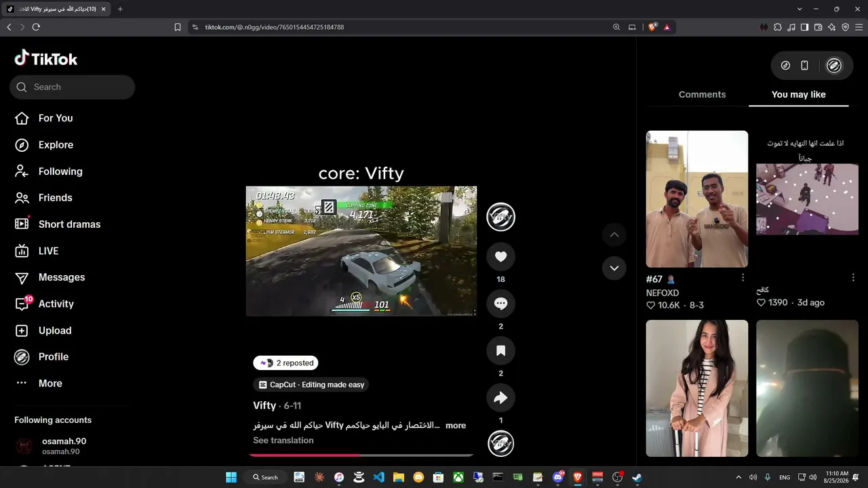Viewport: 868px width, 488px height.
Task: Expand caption with the more link
Action: [456, 426]
